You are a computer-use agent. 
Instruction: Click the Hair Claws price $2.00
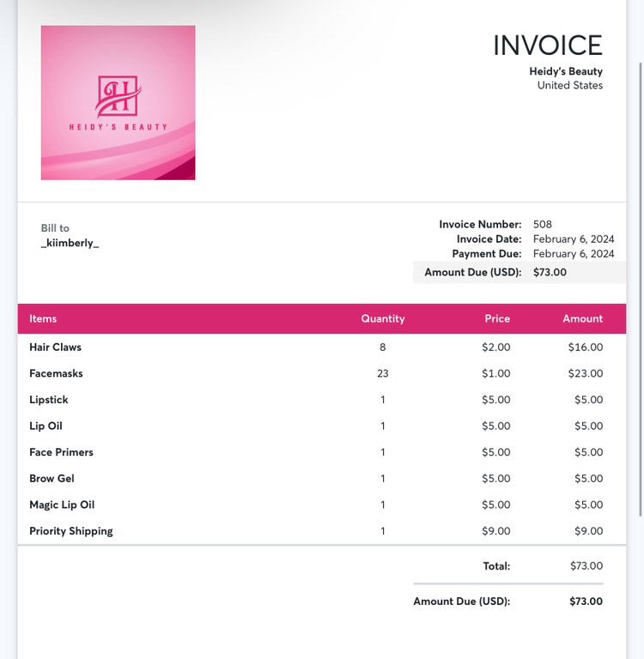tap(496, 348)
